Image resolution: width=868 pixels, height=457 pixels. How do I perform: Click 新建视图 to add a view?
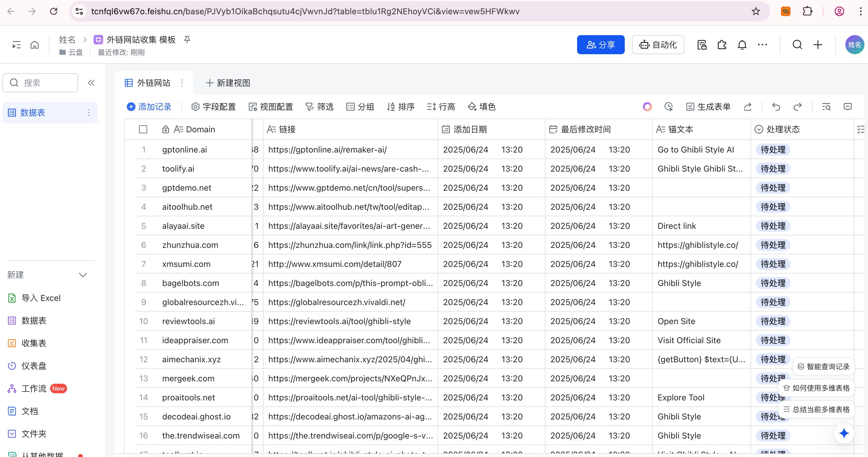pos(228,83)
